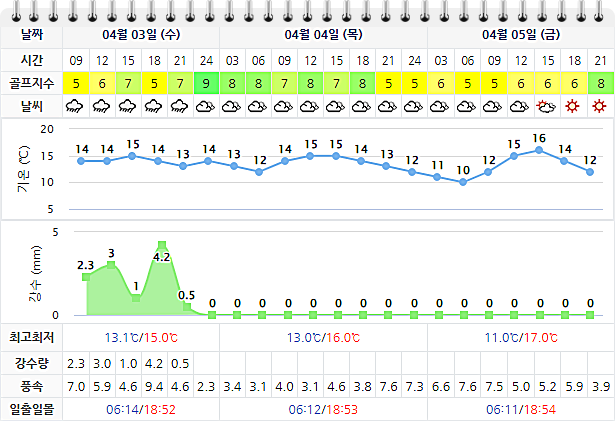Click the 4.2 mm peak on the precipitation chart
The height and width of the screenshot is (421, 615).
pos(162,246)
